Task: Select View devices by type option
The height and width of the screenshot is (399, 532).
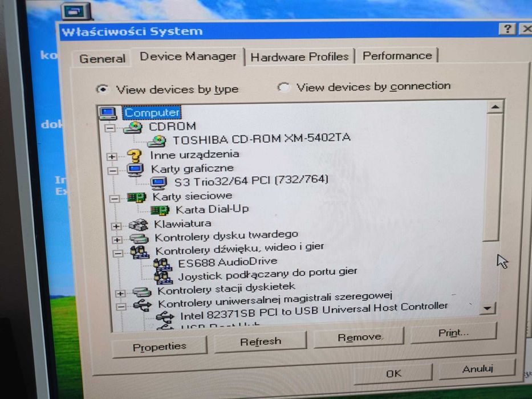Action: click(102, 89)
